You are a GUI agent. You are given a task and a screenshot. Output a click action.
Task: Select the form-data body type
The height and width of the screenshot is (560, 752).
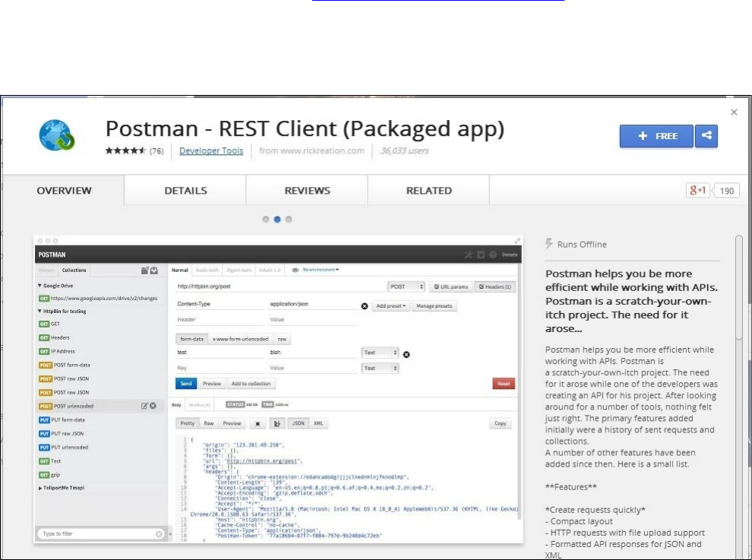[192, 339]
